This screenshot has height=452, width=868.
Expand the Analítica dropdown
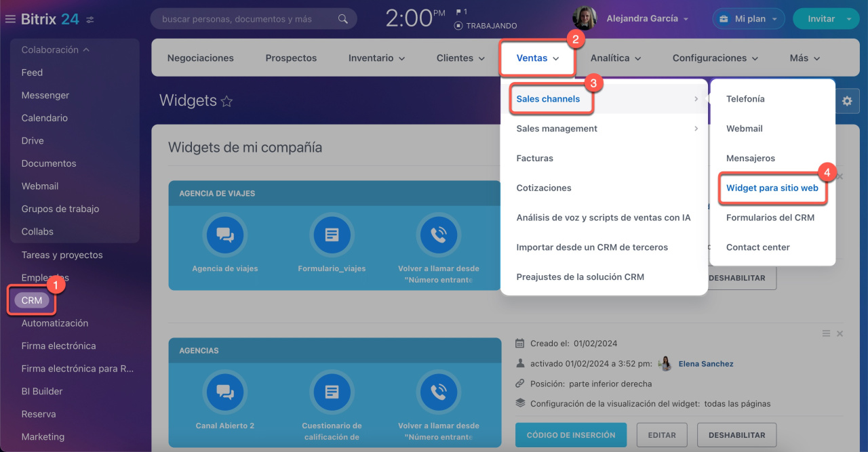(615, 58)
